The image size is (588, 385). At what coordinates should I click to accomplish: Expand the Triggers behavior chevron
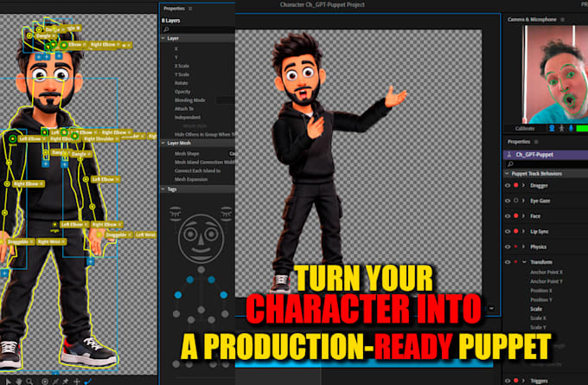click(523, 381)
